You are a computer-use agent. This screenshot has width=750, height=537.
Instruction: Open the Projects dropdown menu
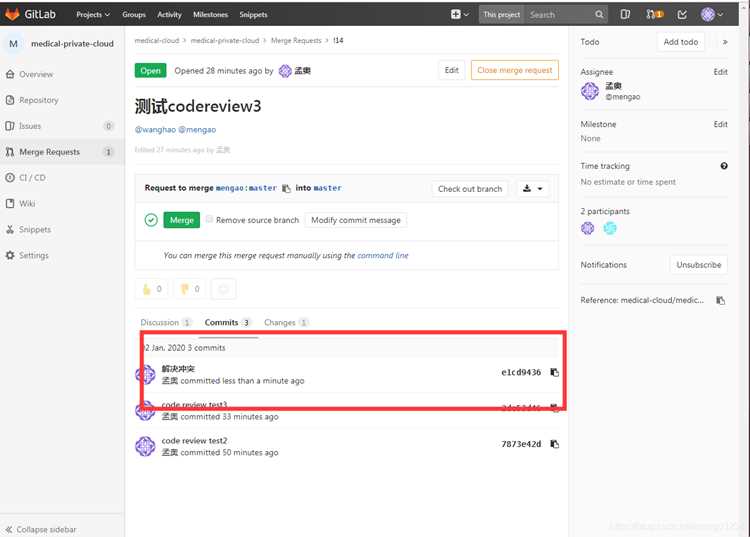[93, 15]
